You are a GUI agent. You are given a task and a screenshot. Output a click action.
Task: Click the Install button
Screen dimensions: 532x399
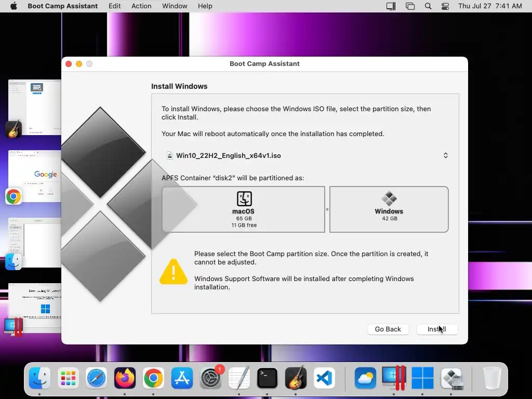[436, 329]
